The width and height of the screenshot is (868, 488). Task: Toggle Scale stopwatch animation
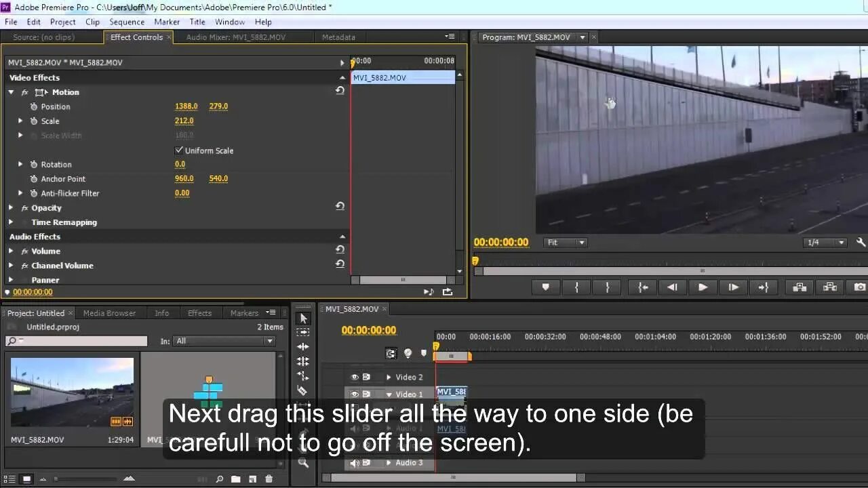tap(34, 121)
